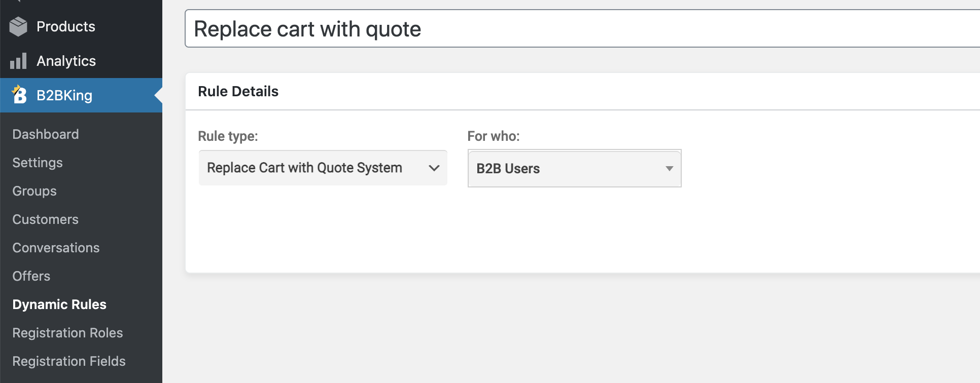Open the Customers submenu item
This screenshot has height=383, width=980.
click(x=46, y=219)
